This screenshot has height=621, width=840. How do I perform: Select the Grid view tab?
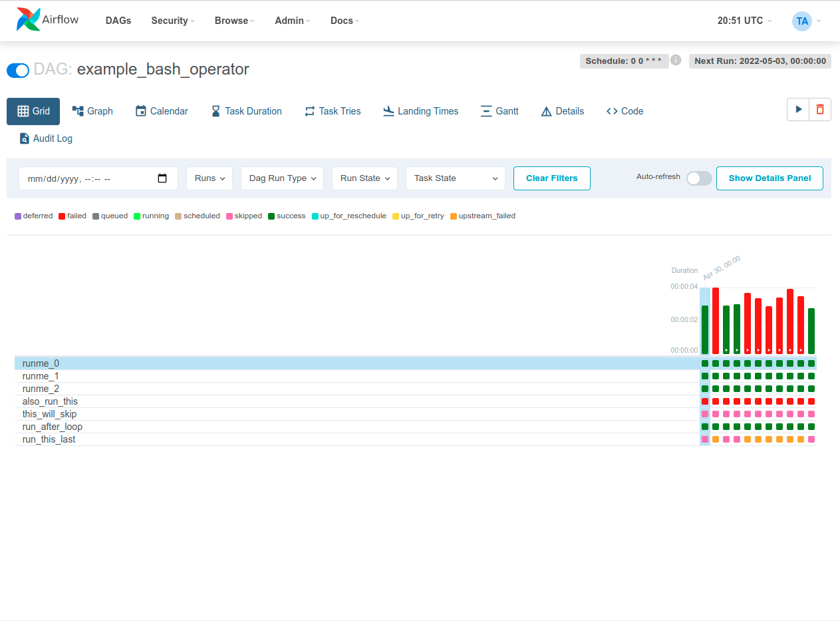click(x=33, y=111)
